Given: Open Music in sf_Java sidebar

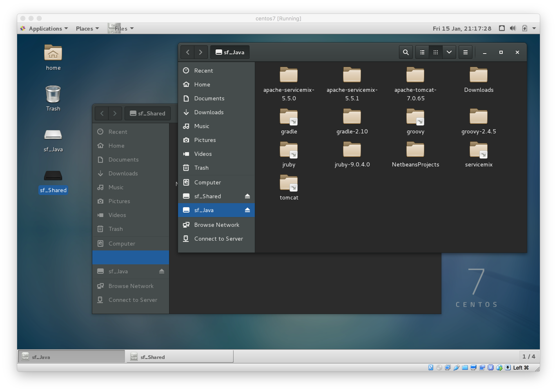Looking at the screenshot, I should pyautogui.click(x=216, y=126).
